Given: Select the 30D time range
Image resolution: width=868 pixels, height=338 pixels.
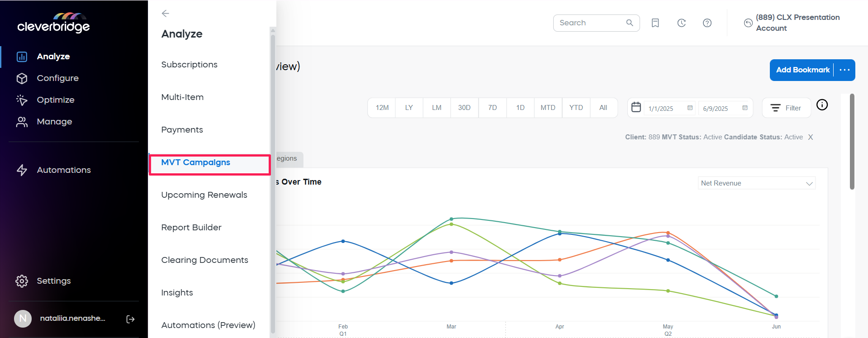Looking at the screenshot, I should click(464, 108).
